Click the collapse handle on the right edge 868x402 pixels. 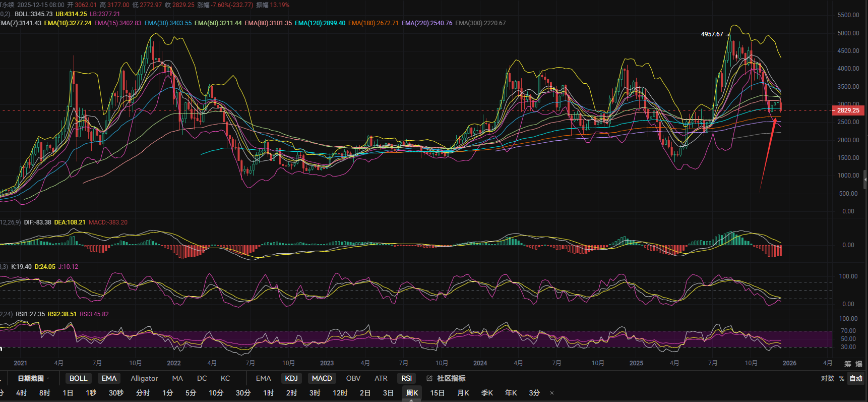865,179
